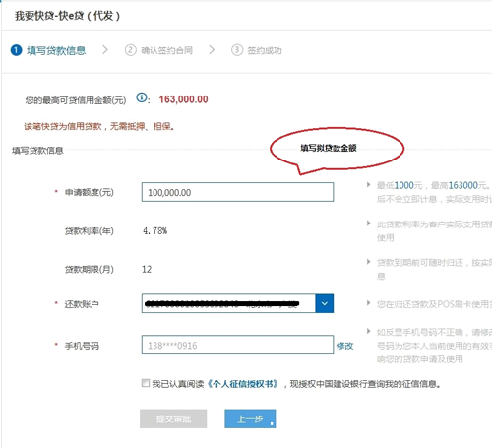Click the arrow chevron after 确认签约合同
Viewport: 492px width, 448px height.
(x=212, y=50)
